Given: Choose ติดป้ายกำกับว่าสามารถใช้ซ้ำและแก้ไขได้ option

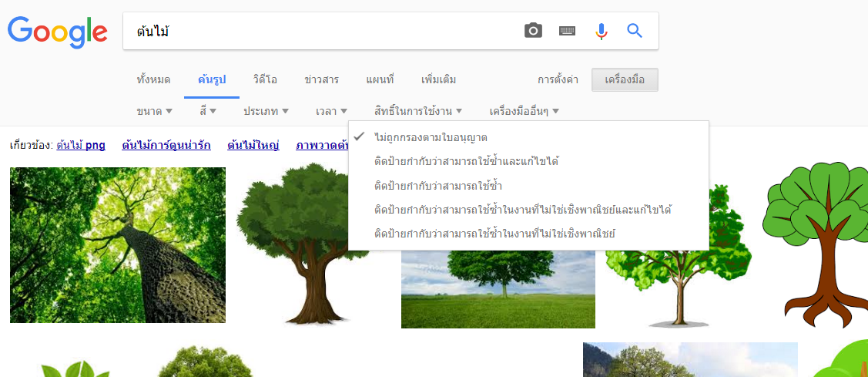Looking at the screenshot, I should (466, 161).
